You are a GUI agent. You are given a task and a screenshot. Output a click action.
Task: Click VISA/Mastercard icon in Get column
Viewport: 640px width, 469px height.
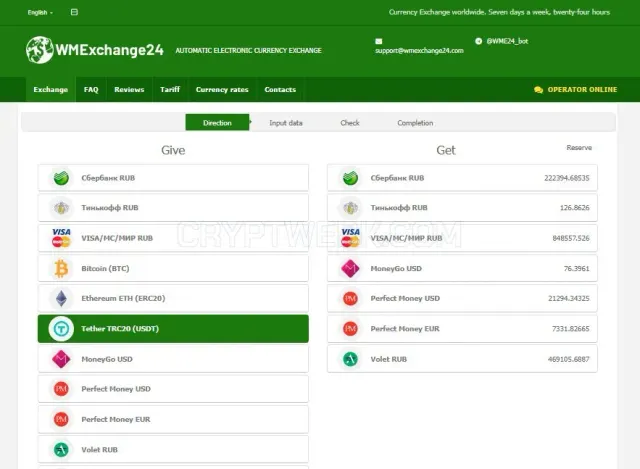tap(350, 238)
